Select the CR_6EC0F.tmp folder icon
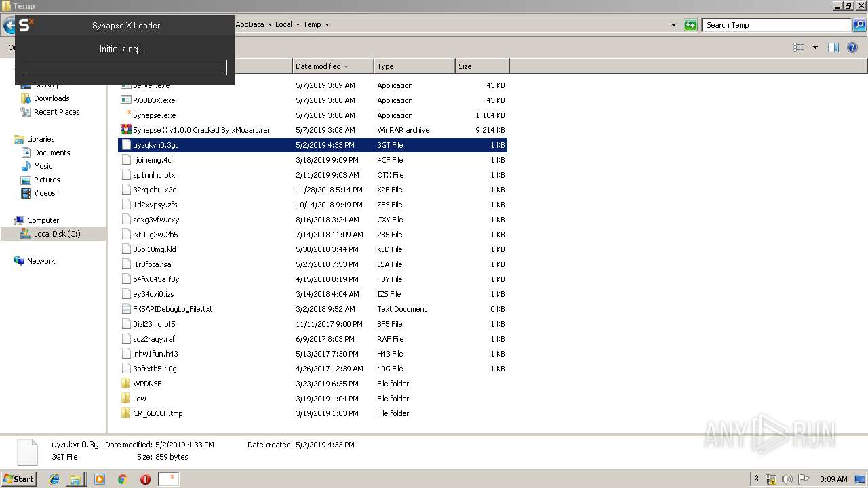Screen dimensions: 868x488 tap(125, 413)
